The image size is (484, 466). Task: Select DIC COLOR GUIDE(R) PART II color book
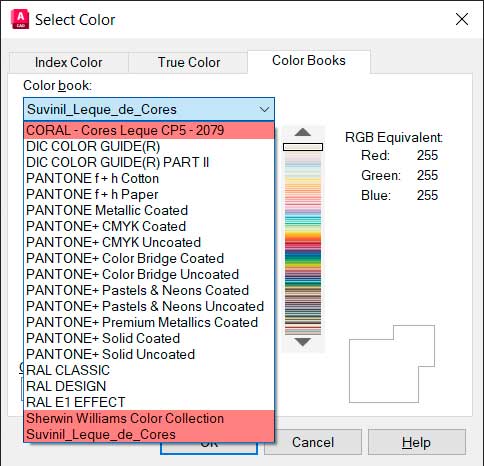(x=149, y=162)
